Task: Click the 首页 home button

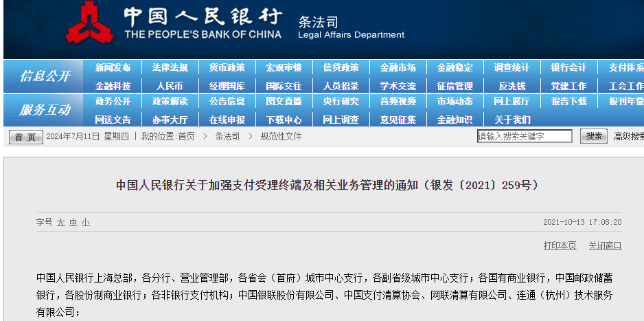Action: coord(25,137)
